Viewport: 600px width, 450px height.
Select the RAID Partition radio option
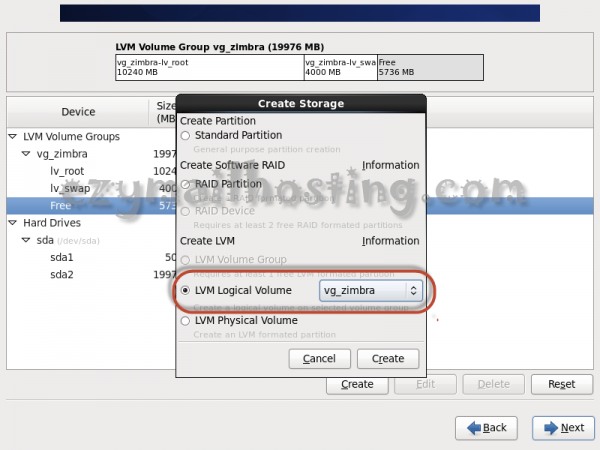[x=186, y=184]
